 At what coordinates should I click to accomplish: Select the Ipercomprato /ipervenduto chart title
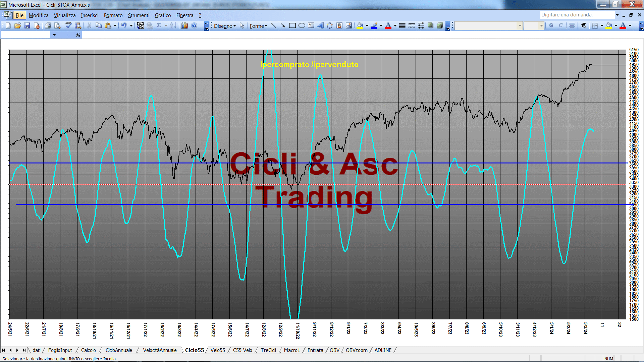coord(309,64)
